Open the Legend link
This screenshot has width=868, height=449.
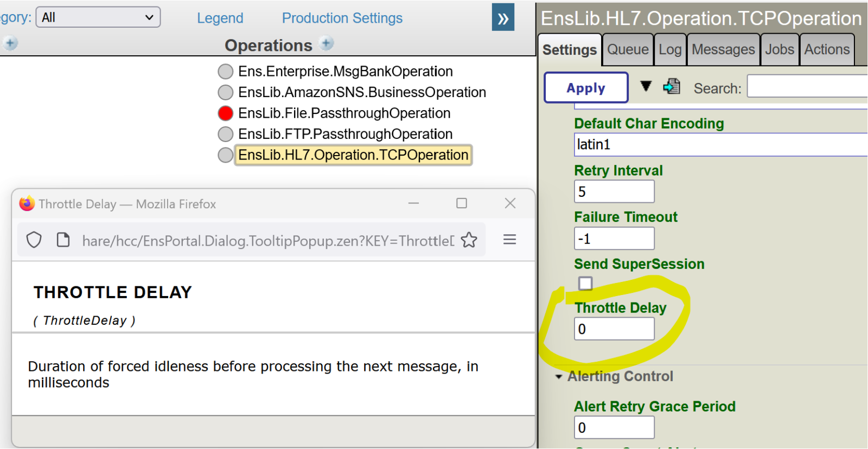pos(220,18)
